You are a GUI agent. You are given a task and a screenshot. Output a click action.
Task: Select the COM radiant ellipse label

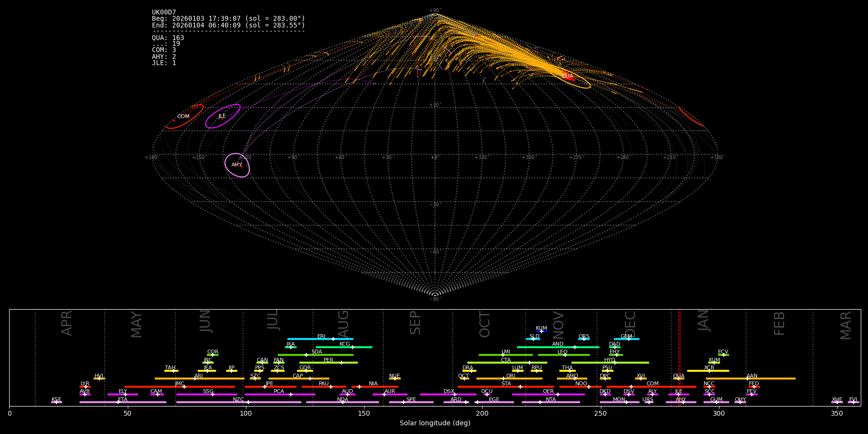pyautogui.click(x=183, y=117)
